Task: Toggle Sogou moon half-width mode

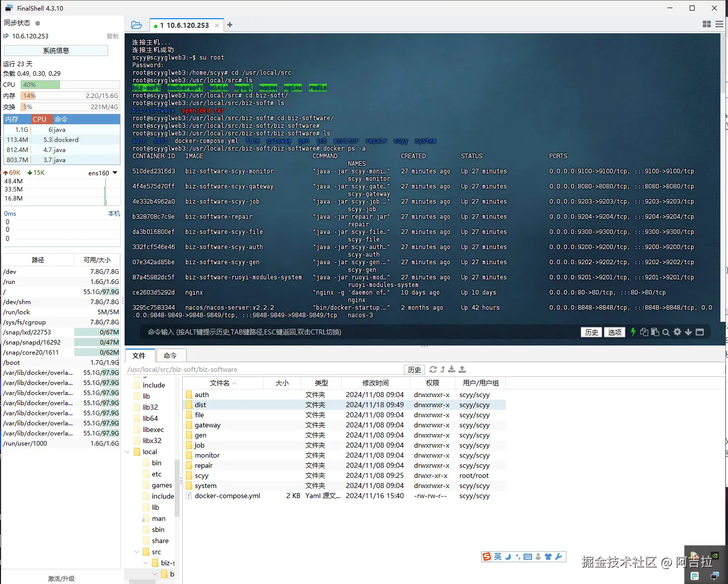Action: click(508, 557)
